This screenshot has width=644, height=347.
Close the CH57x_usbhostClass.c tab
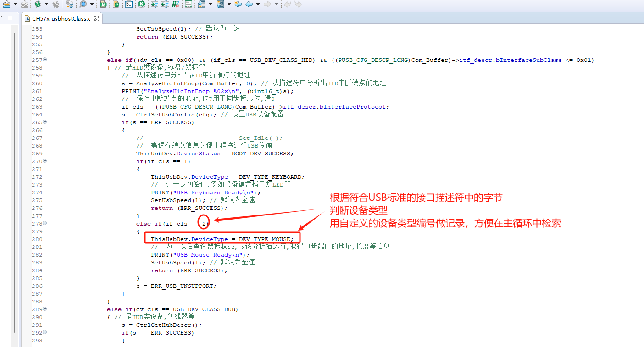[97, 19]
